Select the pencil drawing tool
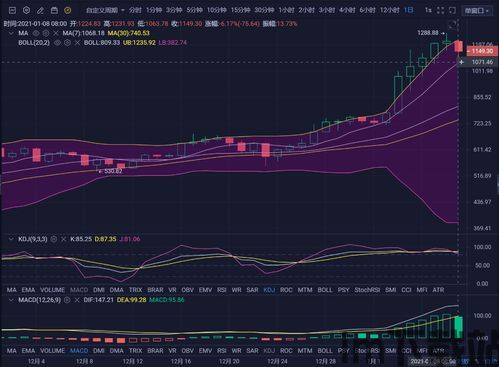This screenshot has width=499, height=367. 40,11
